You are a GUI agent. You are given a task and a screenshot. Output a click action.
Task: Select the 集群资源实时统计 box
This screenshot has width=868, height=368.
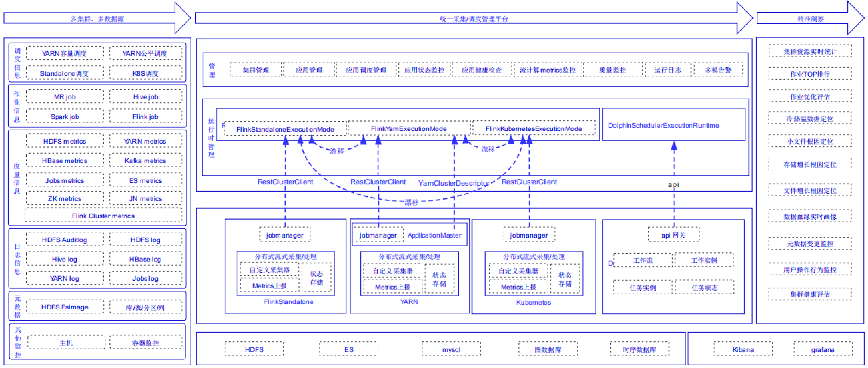tap(810, 51)
